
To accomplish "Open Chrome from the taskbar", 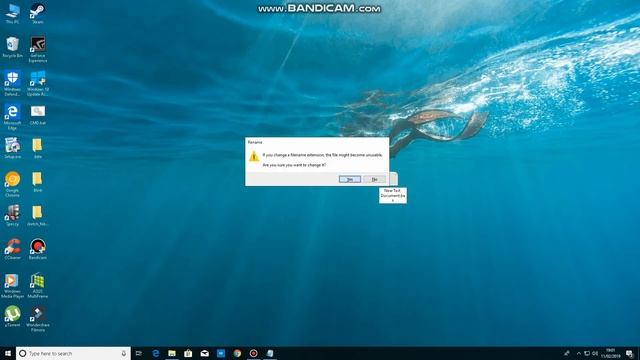I will pyautogui.click(x=237, y=353).
